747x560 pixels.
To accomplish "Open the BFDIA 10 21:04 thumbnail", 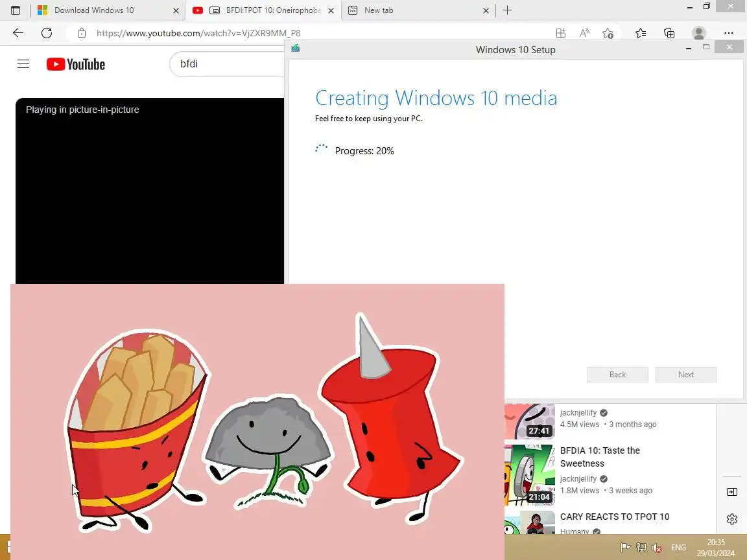I will click(x=530, y=474).
